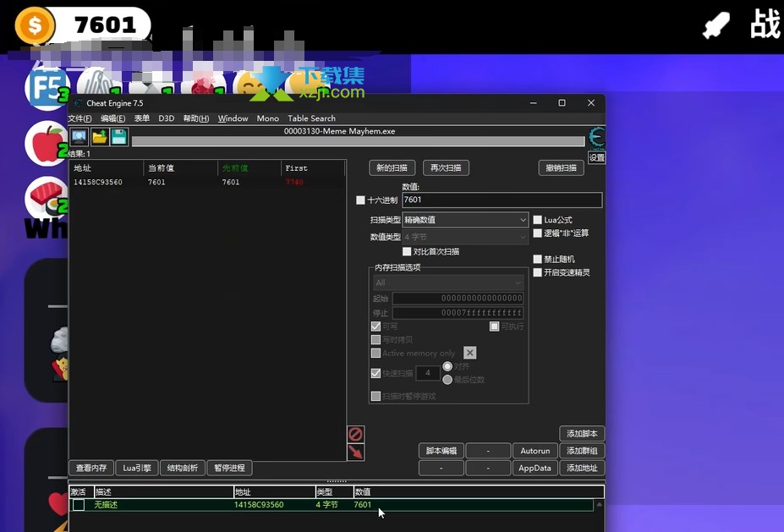Screen dimensions: 784x532
Task: Start a new scan with 新的扫描
Action: click(x=392, y=168)
